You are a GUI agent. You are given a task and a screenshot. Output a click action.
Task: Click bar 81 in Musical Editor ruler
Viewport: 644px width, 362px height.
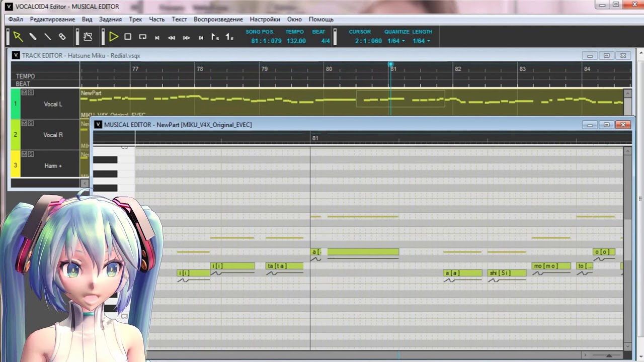tap(315, 138)
